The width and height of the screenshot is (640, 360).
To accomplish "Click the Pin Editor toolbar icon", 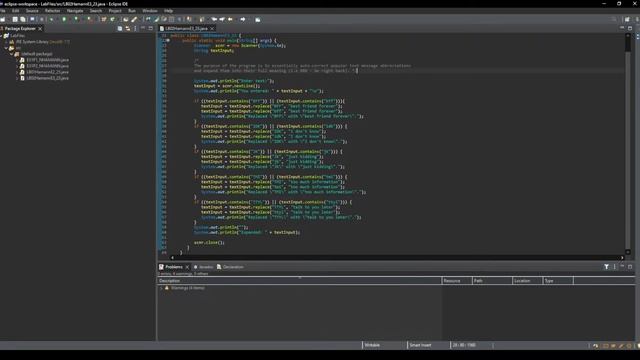I will (258, 19).
